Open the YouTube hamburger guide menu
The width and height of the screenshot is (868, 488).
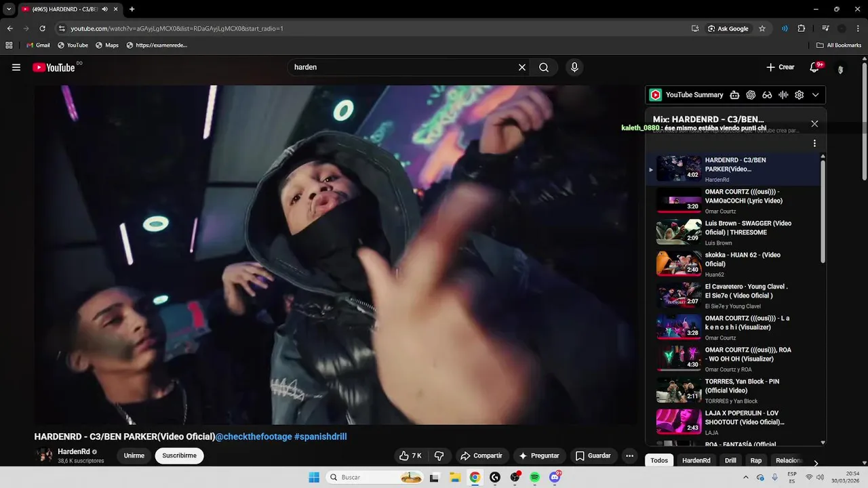(16, 67)
